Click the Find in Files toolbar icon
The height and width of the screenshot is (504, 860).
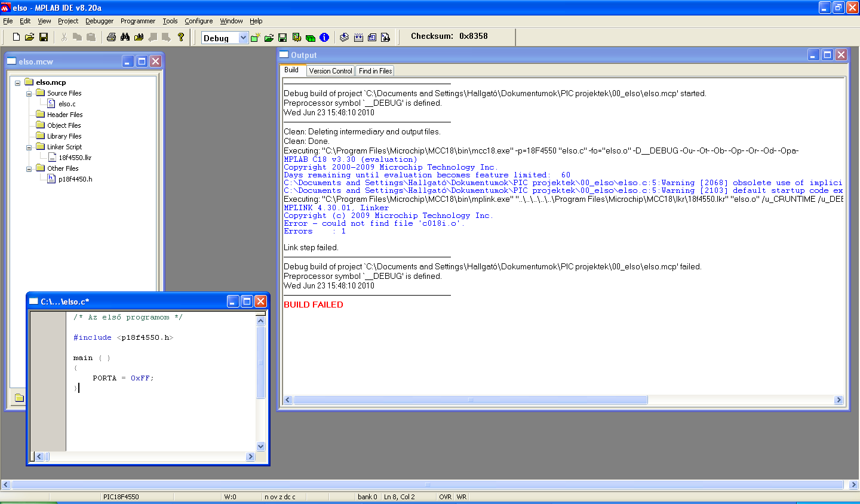(139, 37)
